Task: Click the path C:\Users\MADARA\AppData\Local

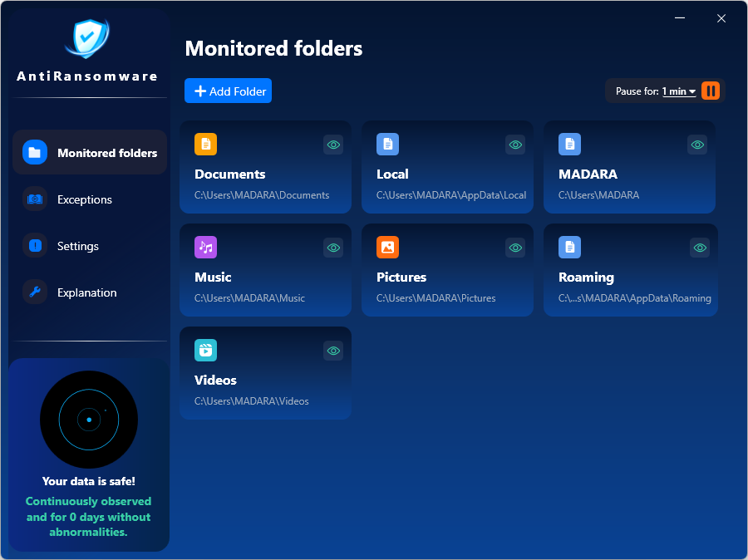Action: tap(451, 195)
